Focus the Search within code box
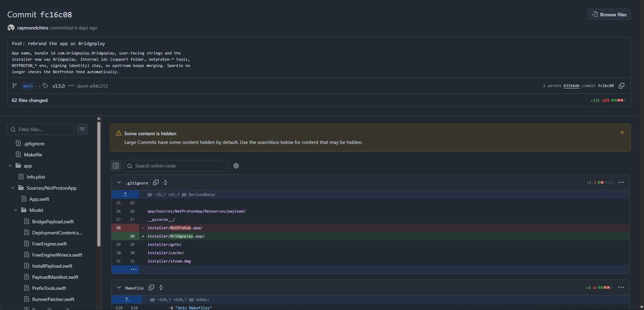 176,166
